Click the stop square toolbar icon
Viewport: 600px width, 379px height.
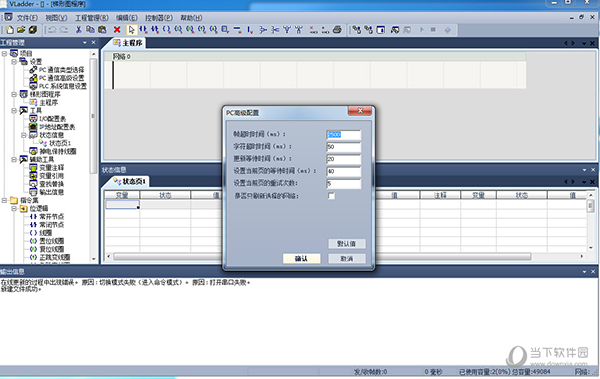pos(433,30)
